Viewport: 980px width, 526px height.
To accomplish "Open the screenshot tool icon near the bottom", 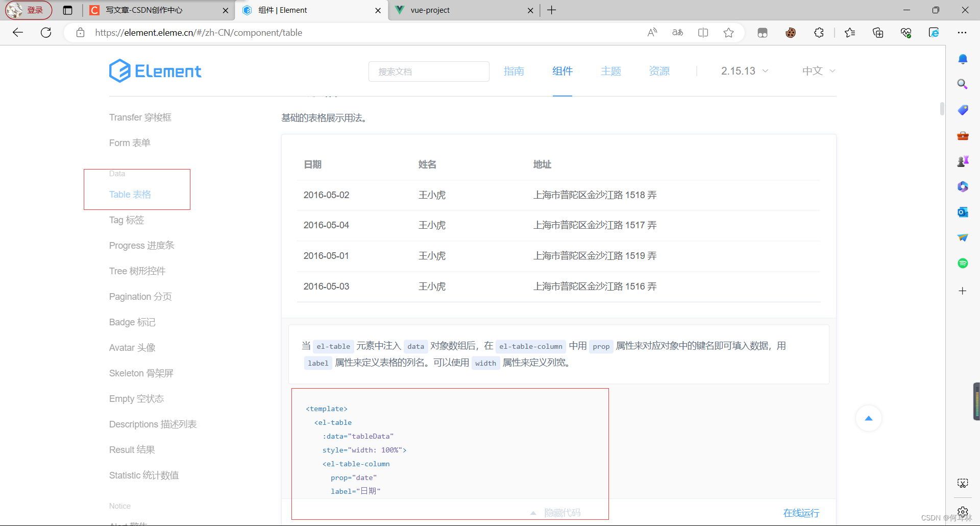I will tap(963, 483).
